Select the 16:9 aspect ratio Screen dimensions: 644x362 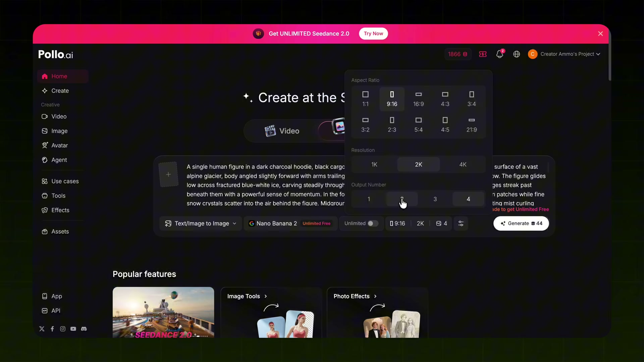coord(418,99)
